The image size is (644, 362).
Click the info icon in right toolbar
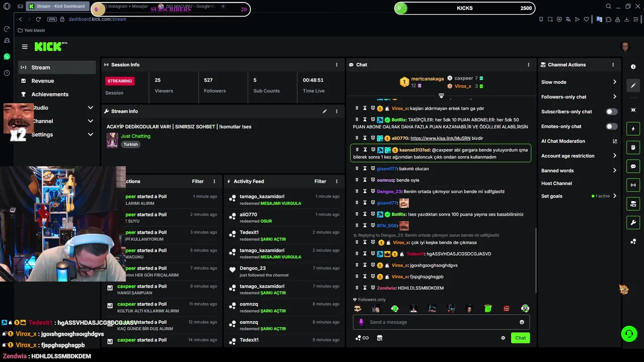pos(633,67)
